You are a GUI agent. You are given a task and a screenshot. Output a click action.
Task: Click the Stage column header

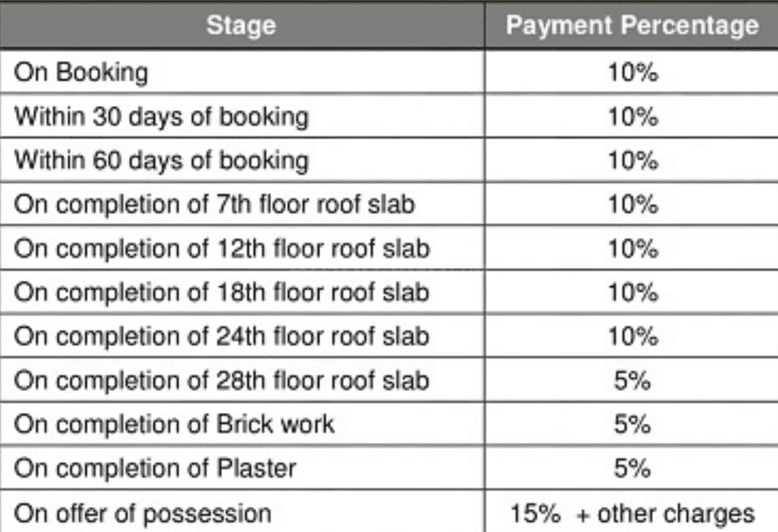coord(242,26)
